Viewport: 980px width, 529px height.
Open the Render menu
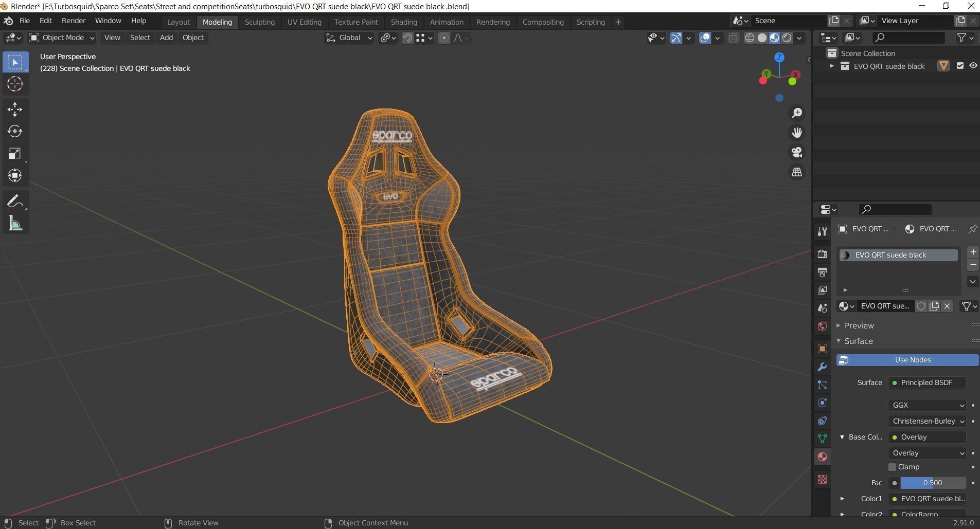coord(74,21)
